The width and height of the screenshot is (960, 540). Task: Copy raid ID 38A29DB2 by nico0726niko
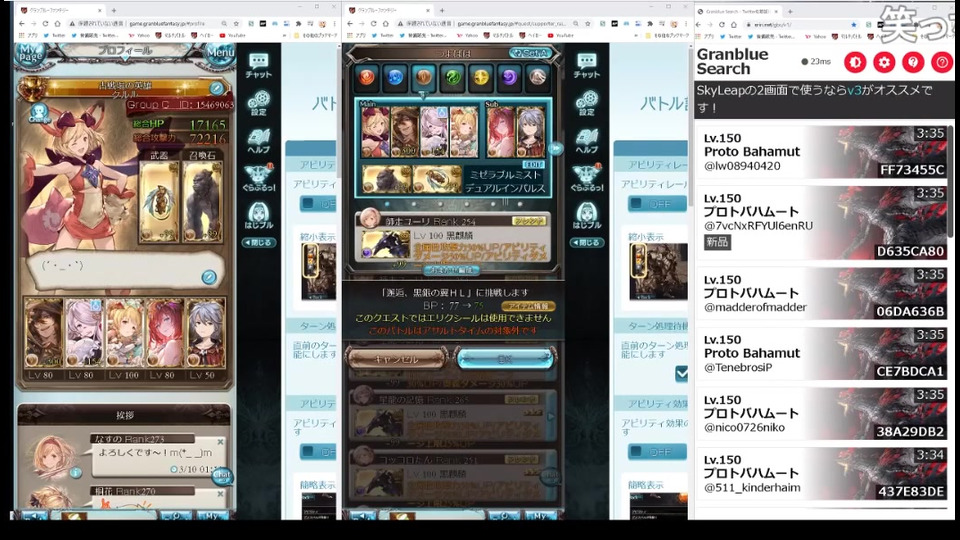(822, 413)
